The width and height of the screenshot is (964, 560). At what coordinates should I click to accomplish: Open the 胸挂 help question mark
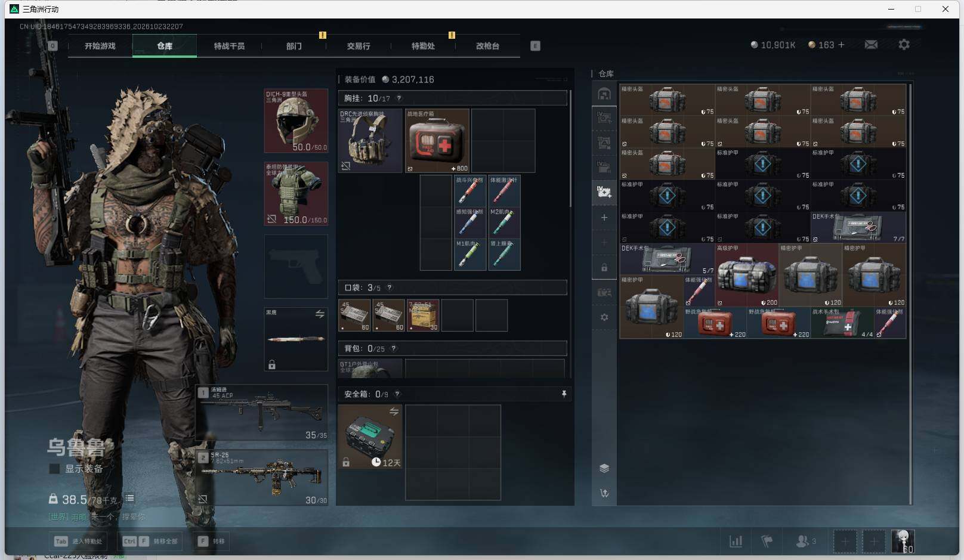pos(399,98)
